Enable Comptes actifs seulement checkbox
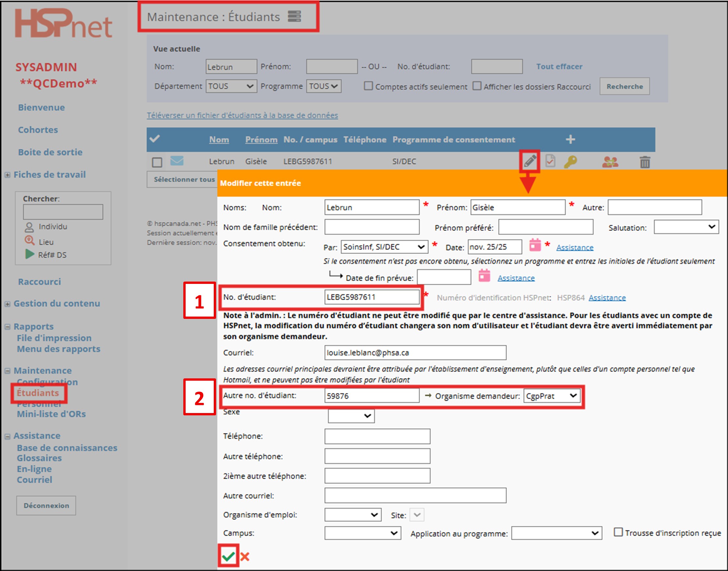Screen dimensions: 728x571 [x=368, y=86]
